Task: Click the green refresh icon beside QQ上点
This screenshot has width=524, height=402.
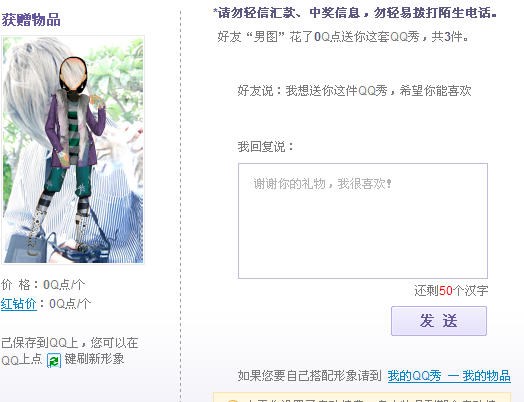Action: tap(54, 361)
